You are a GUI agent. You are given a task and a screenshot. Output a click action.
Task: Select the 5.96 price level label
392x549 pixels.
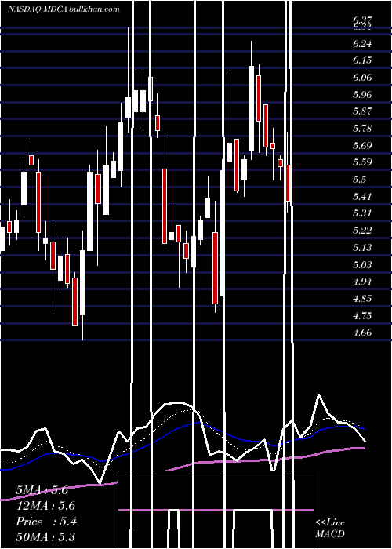coord(362,95)
